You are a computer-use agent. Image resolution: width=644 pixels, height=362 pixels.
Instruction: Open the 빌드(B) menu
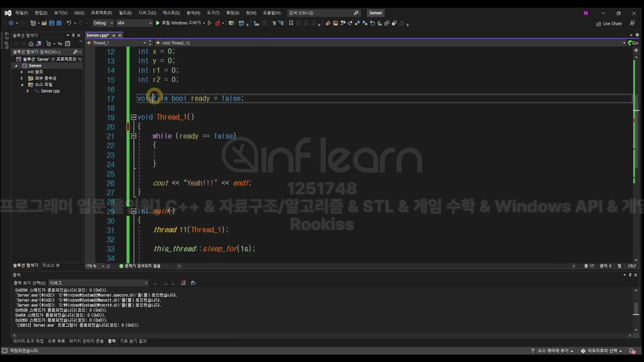click(x=125, y=13)
